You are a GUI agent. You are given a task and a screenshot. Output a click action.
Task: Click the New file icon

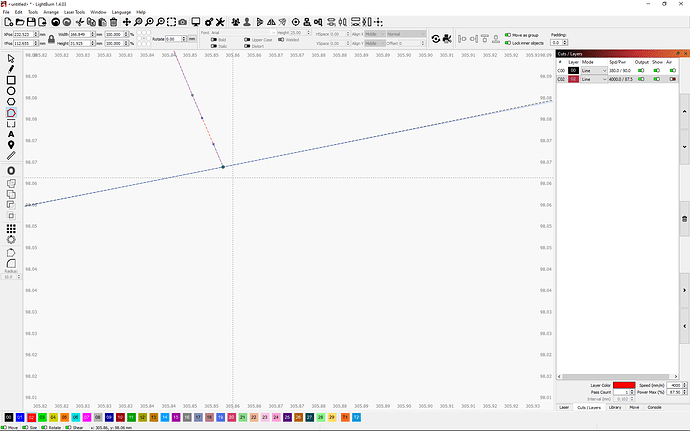[x=8, y=22]
